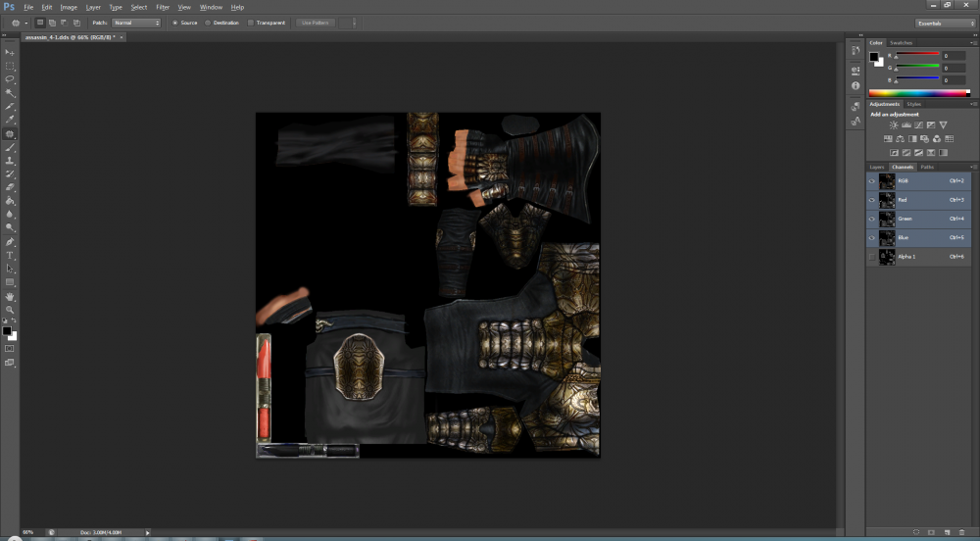The image size is (980, 541).
Task: Switch to the Layers tab
Action: pos(877,167)
